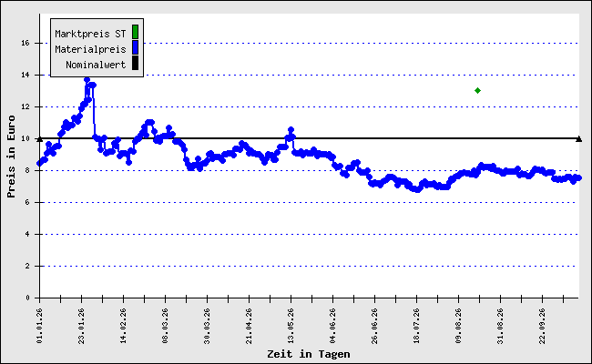592x364 pixels.
Task: Click the 'Materialpreis' legend label
Action: pos(90,49)
